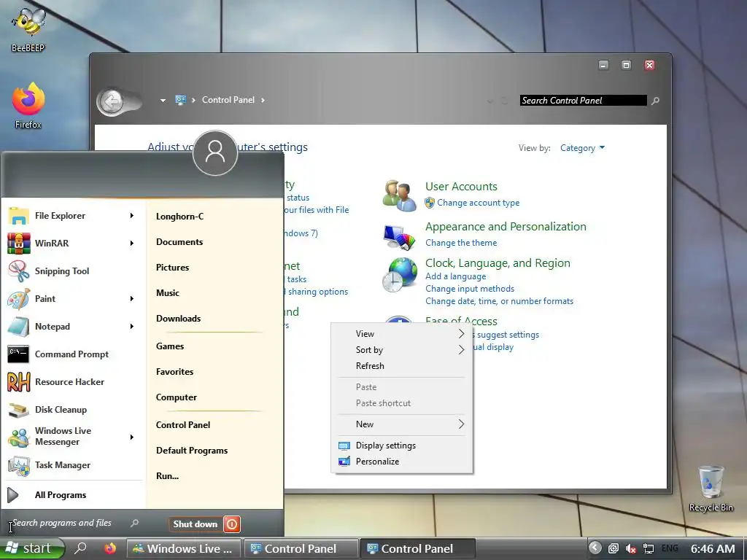Open Change date, time, or number formats
Image resolution: width=747 pixels, height=560 pixels.
tap(499, 301)
